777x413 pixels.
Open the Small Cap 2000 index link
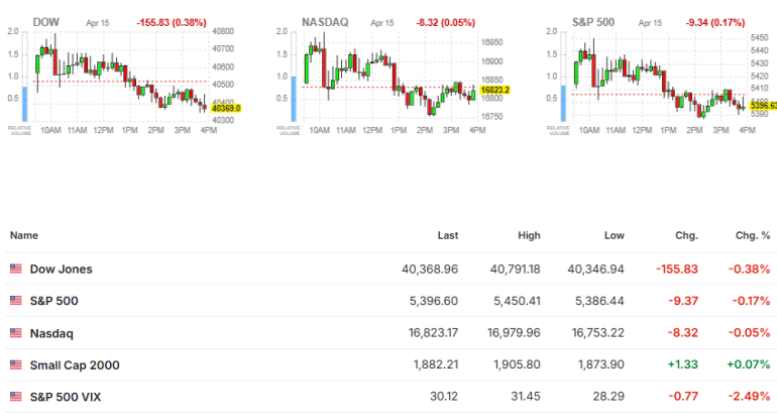[74, 365]
